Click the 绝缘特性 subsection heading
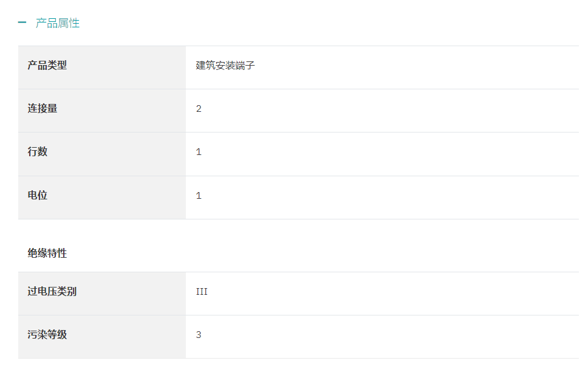 (x=47, y=253)
